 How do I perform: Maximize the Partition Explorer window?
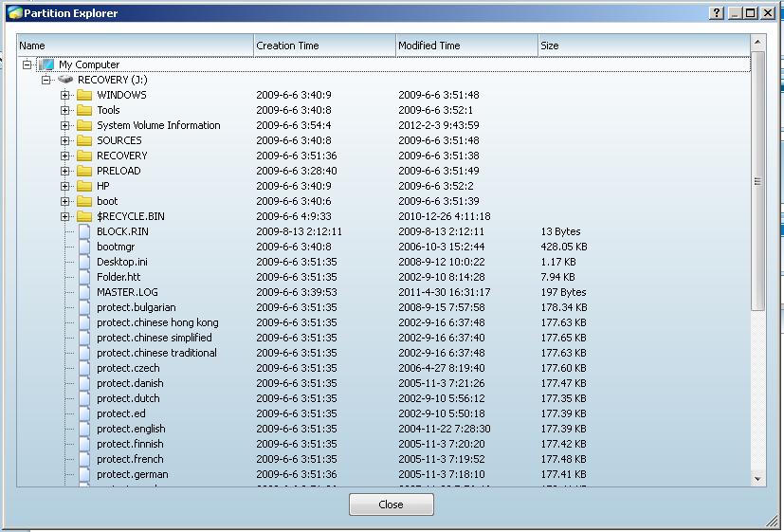coord(751,13)
